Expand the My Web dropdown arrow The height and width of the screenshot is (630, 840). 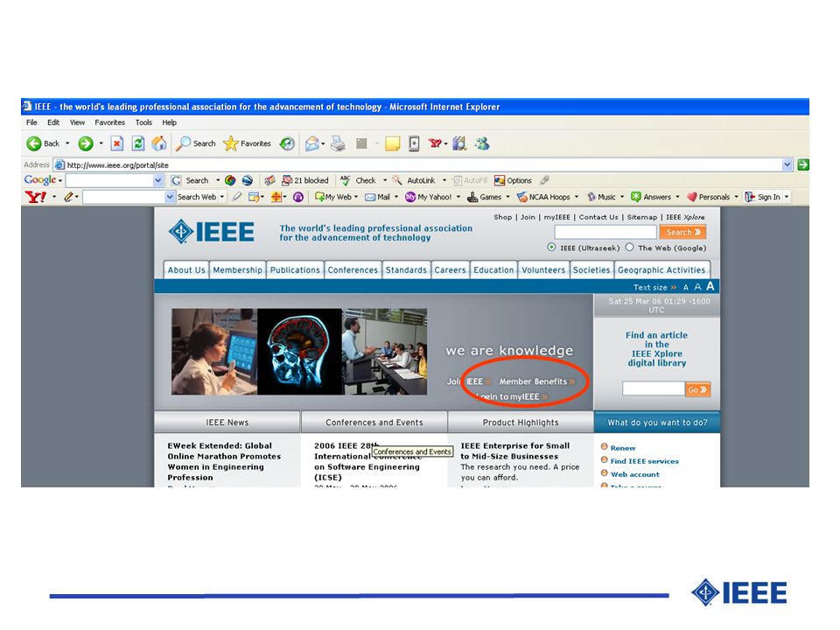click(x=356, y=197)
